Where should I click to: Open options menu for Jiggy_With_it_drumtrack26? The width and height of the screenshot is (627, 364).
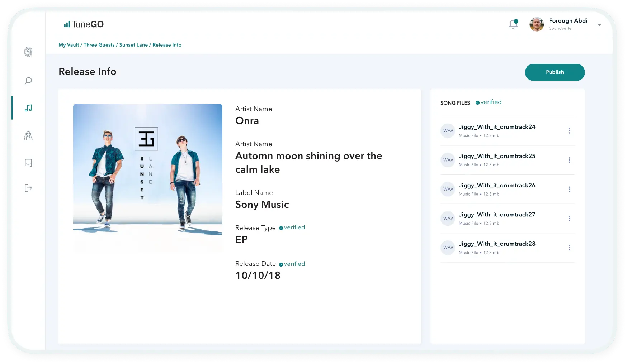click(x=569, y=189)
